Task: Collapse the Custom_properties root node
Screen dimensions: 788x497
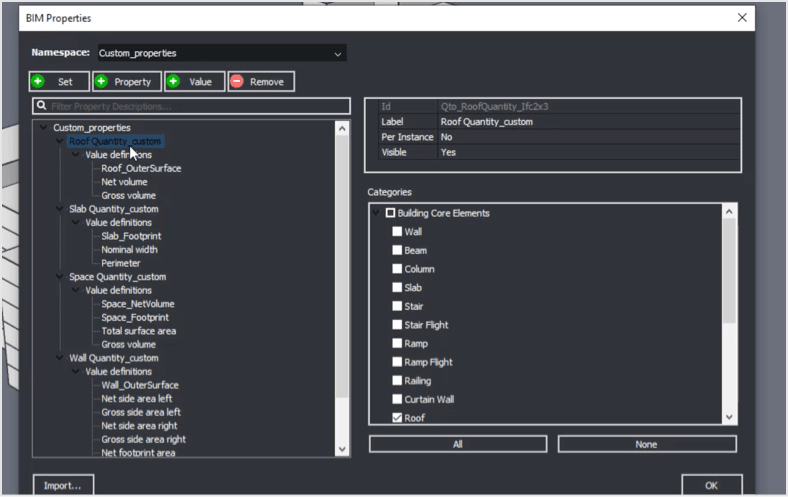Action: pyautogui.click(x=43, y=128)
